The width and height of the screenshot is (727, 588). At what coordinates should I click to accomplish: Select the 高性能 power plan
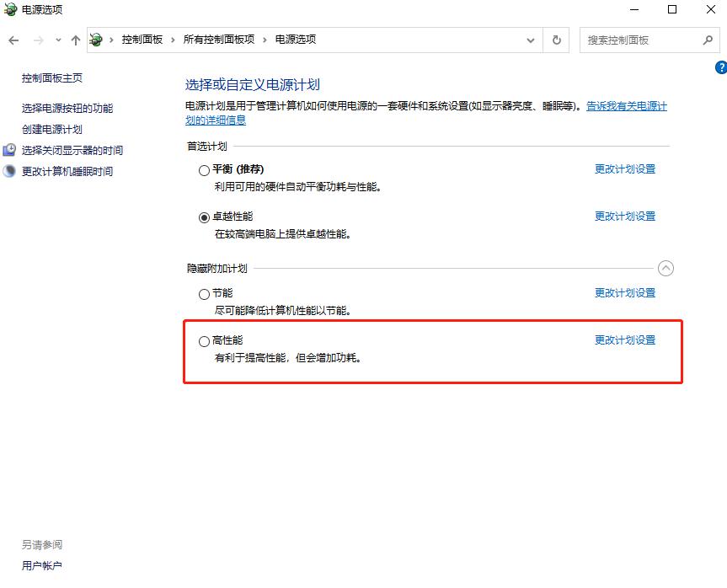tap(203, 340)
